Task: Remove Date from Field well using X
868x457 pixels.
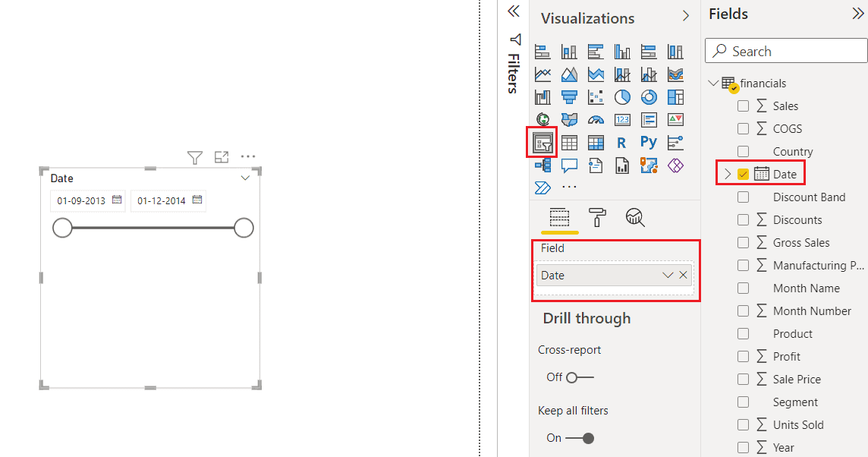Action: 682,275
